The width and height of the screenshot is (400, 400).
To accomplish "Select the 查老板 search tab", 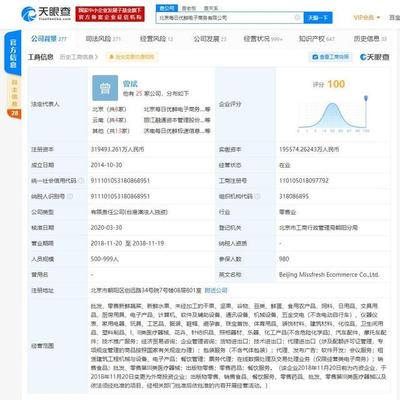I will tap(189, 8).
